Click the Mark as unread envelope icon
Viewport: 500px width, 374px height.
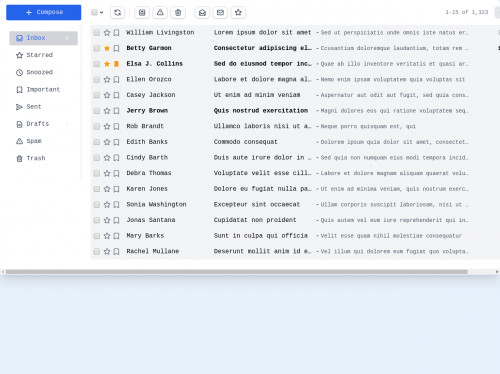click(x=220, y=12)
